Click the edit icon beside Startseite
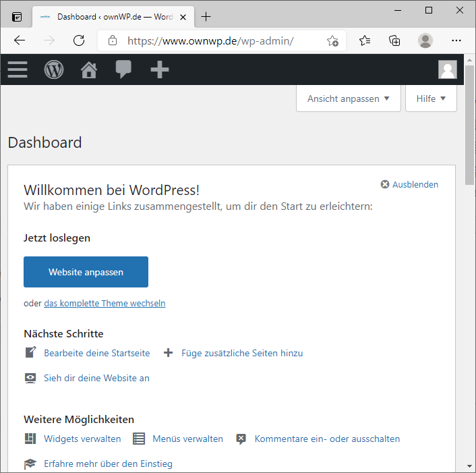Viewport: 476px width, 473px height. pyautogui.click(x=30, y=352)
